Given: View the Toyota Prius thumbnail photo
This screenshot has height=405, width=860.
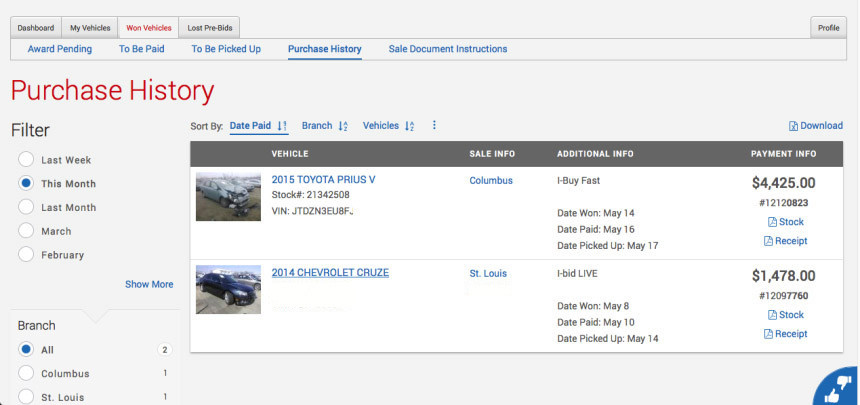Looking at the screenshot, I should click(228, 196).
